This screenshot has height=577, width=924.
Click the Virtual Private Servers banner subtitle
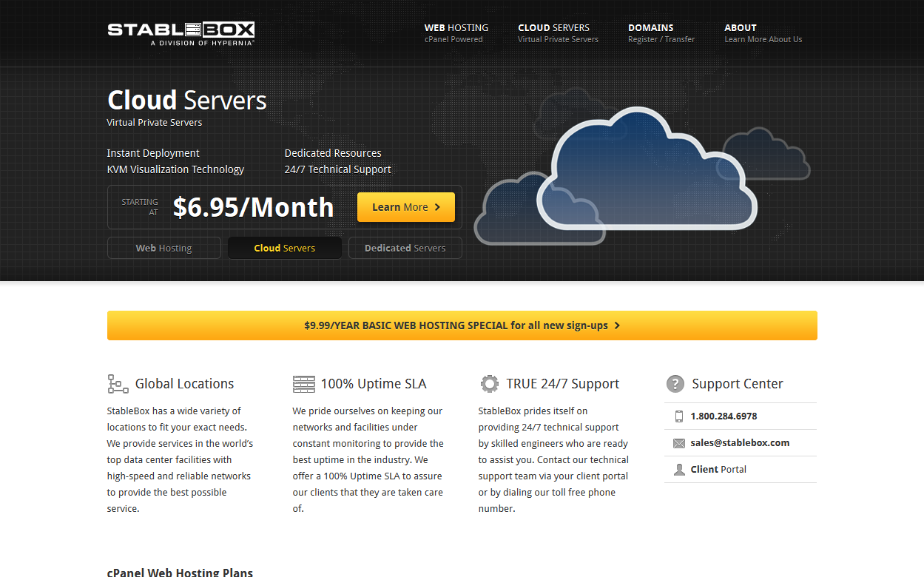point(155,123)
